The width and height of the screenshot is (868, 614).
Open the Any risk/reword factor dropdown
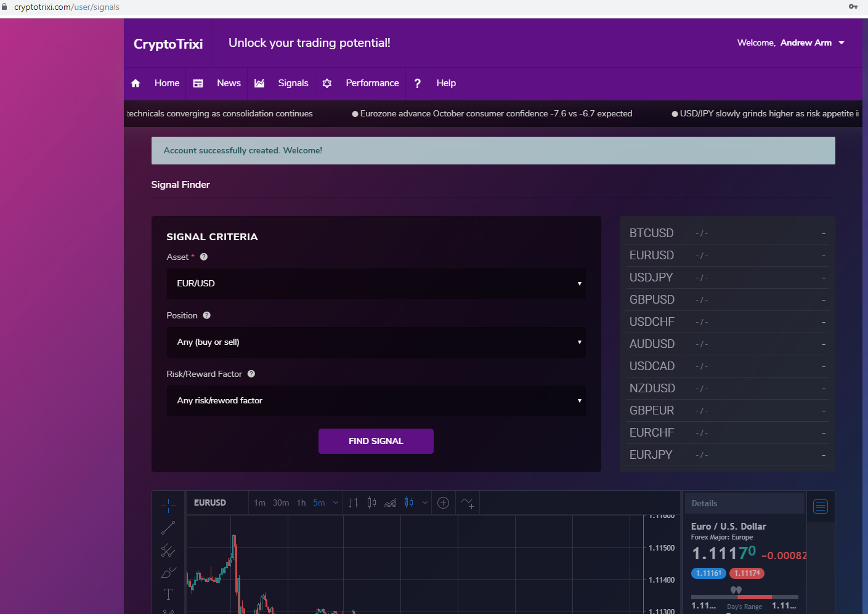tap(376, 401)
